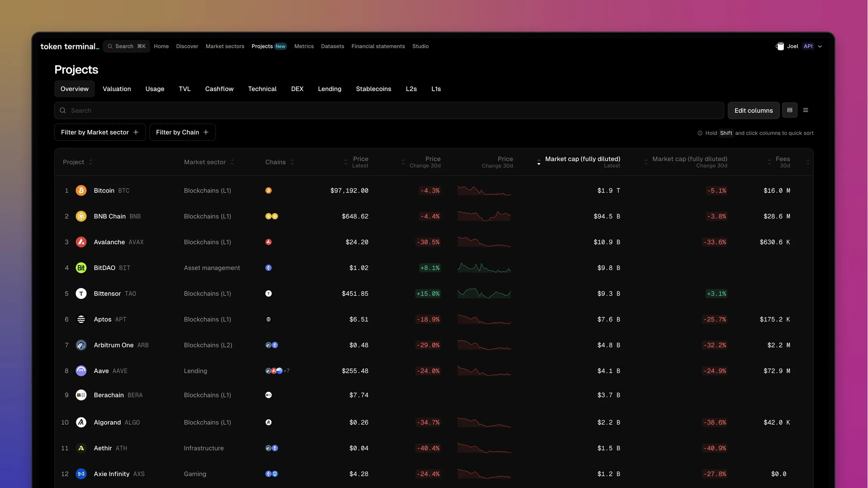Click the API badge next to Joel
This screenshot has width=868, height=488.
(808, 46)
